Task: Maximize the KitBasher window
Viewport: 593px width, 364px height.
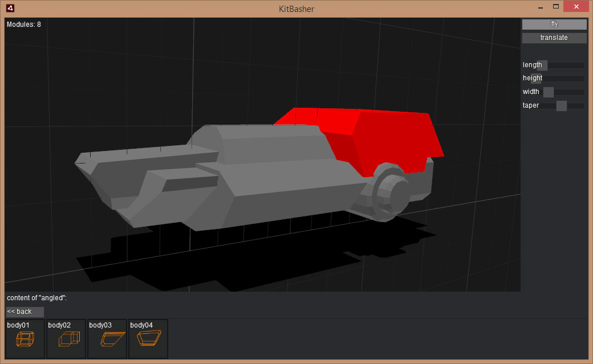Action: pos(555,7)
